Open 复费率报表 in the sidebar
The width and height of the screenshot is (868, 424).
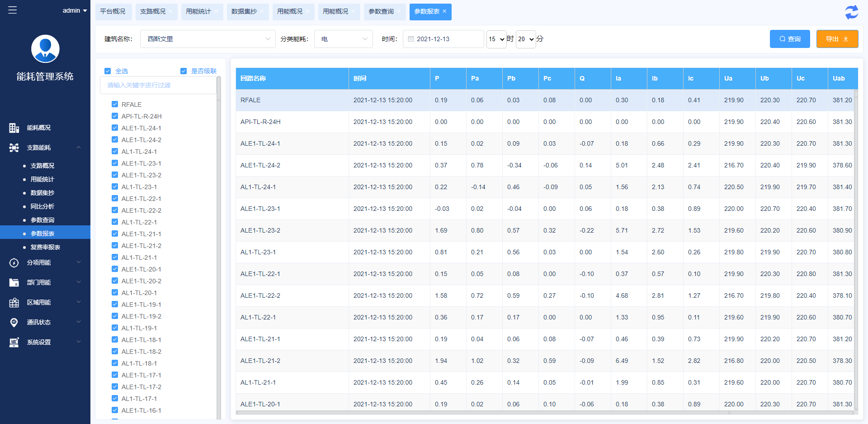point(45,247)
